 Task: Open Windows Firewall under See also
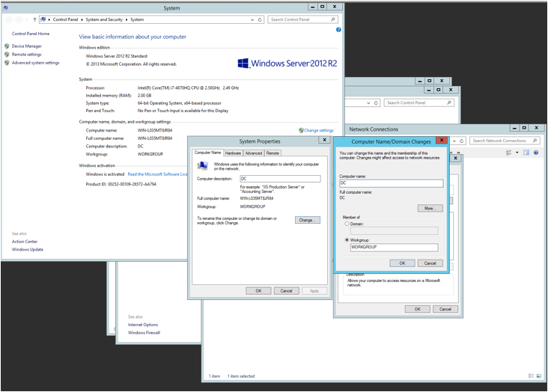[x=144, y=333]
